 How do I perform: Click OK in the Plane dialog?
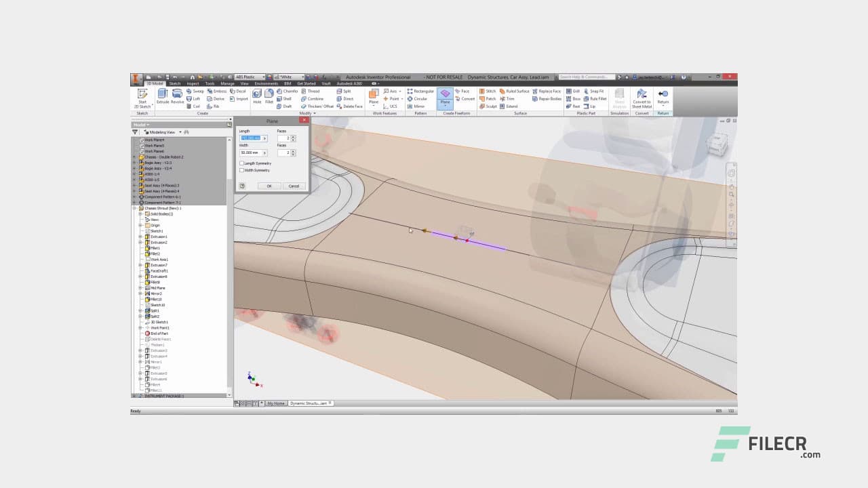[x=270, y=186]
